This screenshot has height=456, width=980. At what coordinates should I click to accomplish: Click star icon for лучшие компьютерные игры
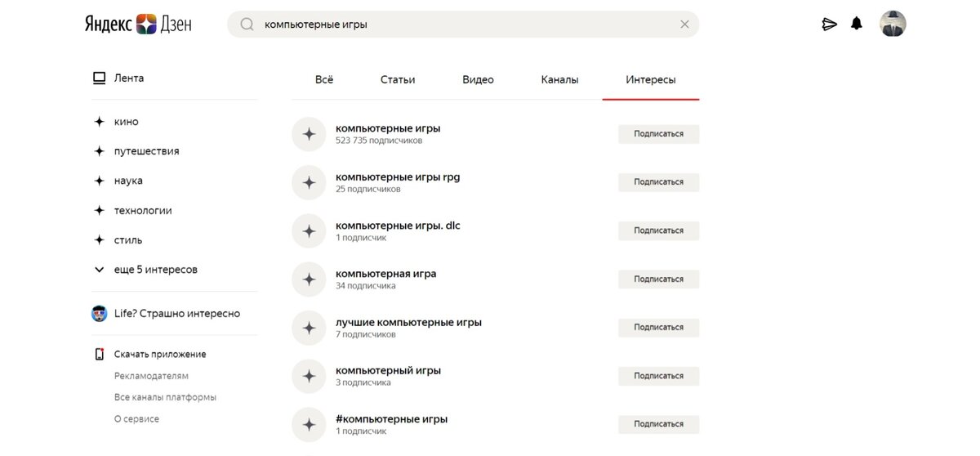point(309,328)
